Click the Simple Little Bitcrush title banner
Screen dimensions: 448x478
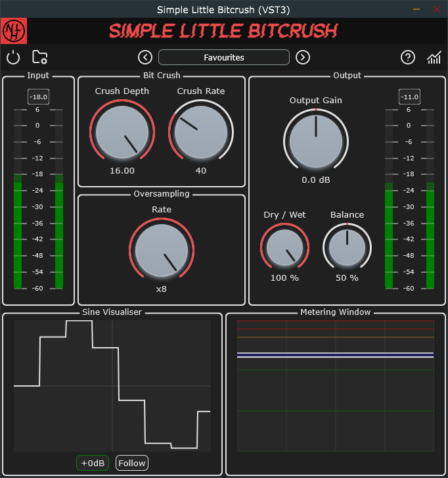223,31
